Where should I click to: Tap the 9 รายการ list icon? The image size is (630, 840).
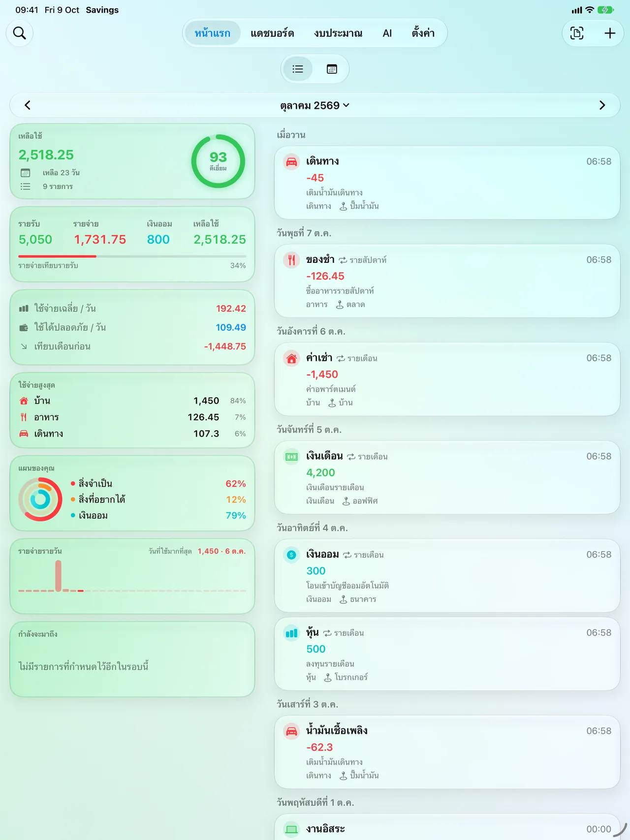pos(25,187)
